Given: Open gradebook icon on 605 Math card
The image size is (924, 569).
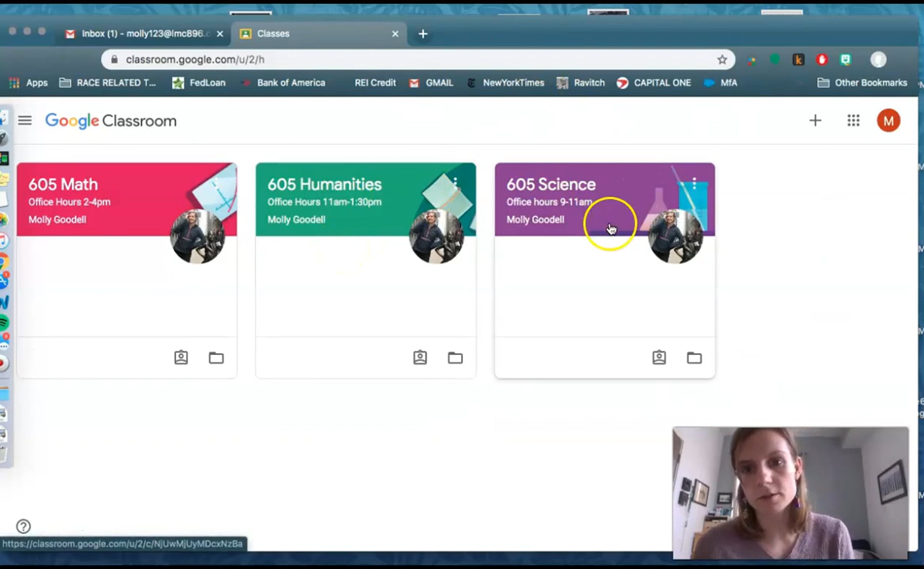Looking at the screenshot, I should [x=181, y=358].
